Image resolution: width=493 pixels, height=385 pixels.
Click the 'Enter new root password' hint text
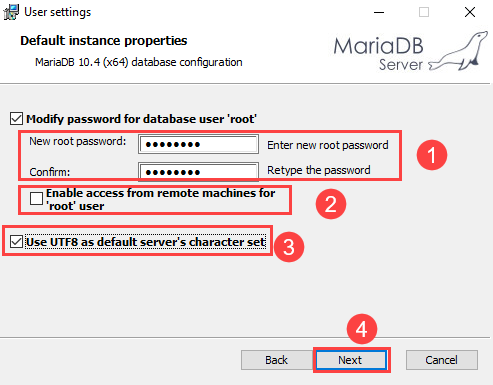pos(328,145)
